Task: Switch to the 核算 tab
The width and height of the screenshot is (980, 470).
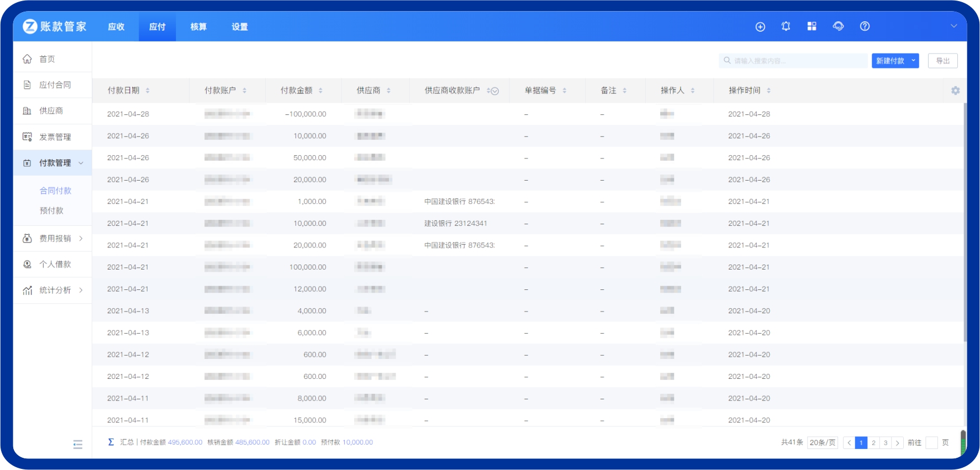Action: click(198, 27)
